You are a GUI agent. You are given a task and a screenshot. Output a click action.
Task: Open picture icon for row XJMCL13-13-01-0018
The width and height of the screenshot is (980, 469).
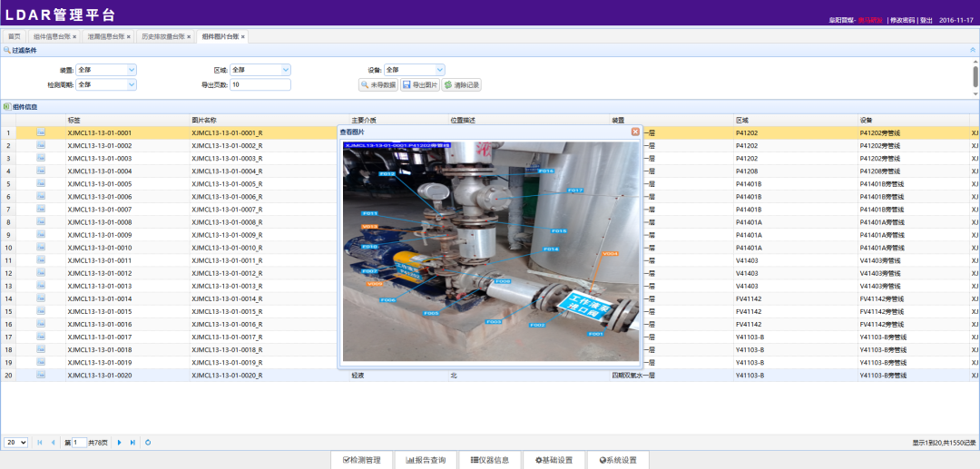[41, 350]
